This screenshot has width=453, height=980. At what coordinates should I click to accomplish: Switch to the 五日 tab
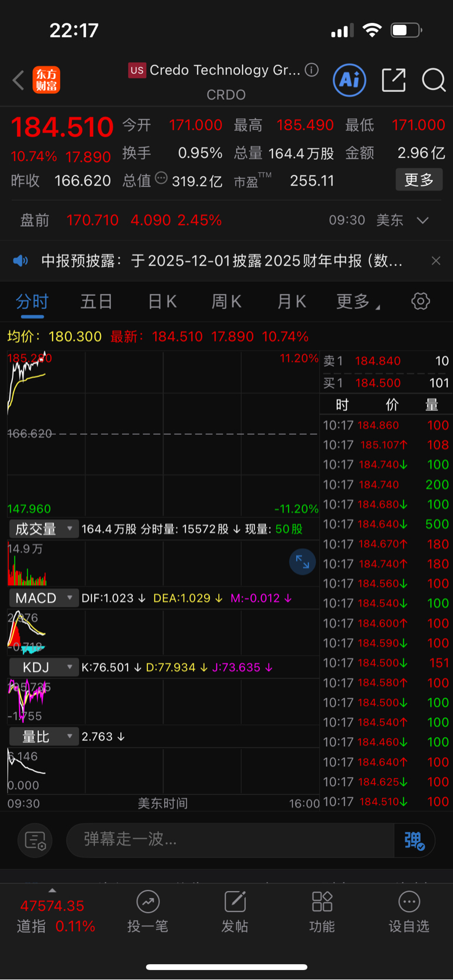click(x=97, y=302)
